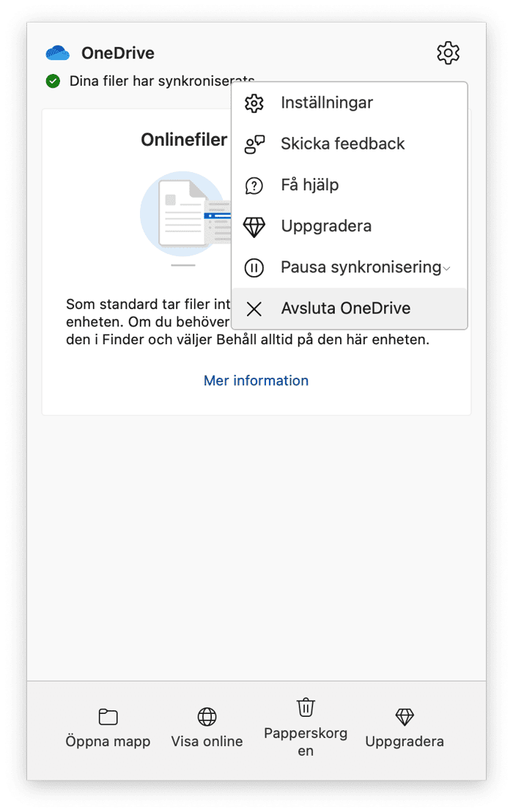
Task: Select Få hjälp menu entry
Action: (x=350, y=185)
